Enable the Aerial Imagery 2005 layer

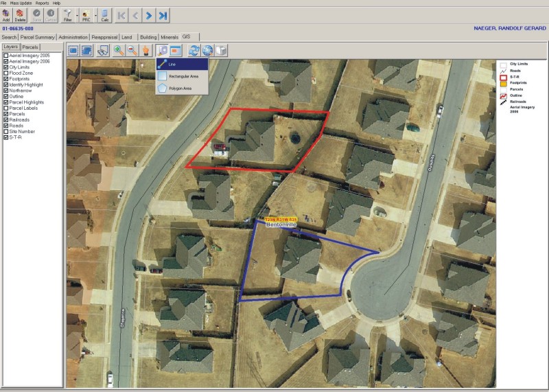point(6,56)
